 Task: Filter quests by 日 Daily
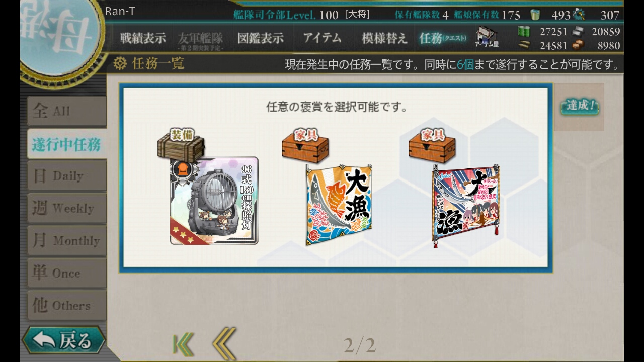click(67, 176)
